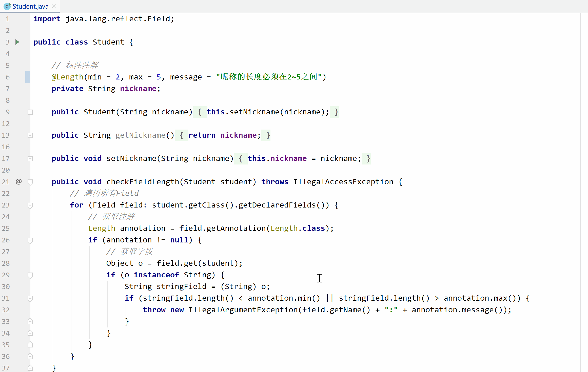Expand the folded Student constructor body
This screenshot has height=372, width=588.
tap(30, 112)
